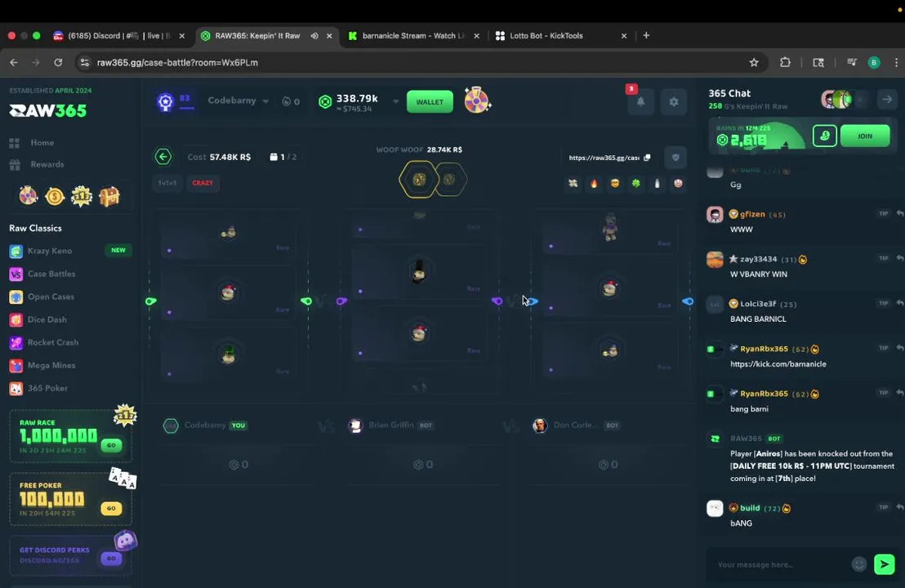
Task: Mute the RAW365 tab audio
Action: [x=314, y=36]
